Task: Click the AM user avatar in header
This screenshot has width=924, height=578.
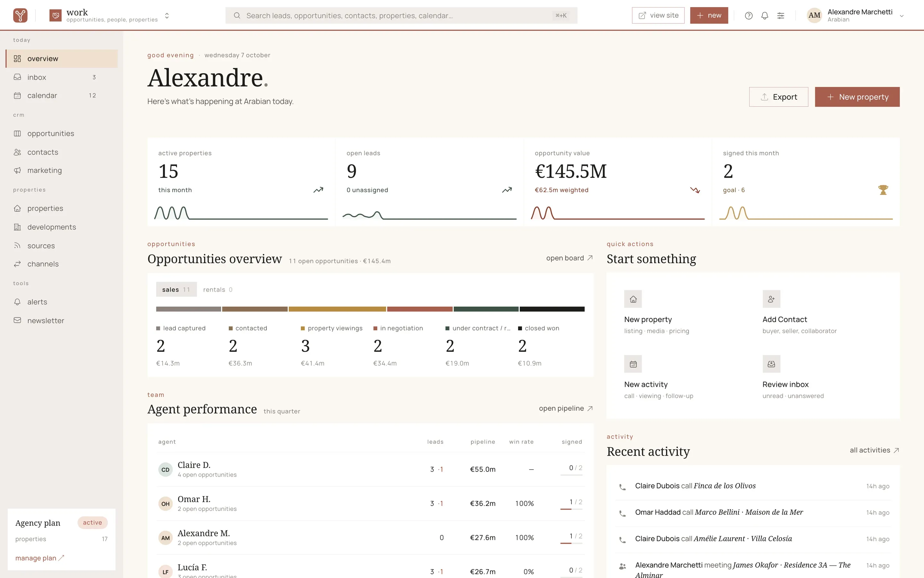Action: 814,15
